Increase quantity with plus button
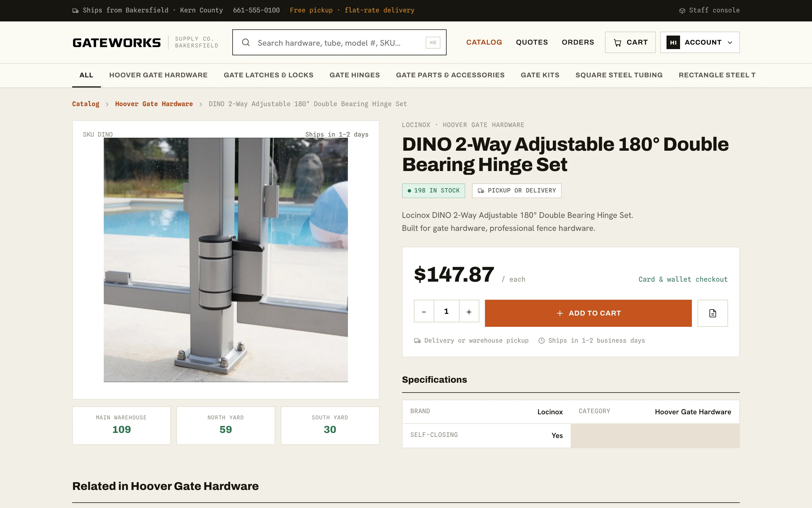The image size is (812, 508). (x=469, y=312)
